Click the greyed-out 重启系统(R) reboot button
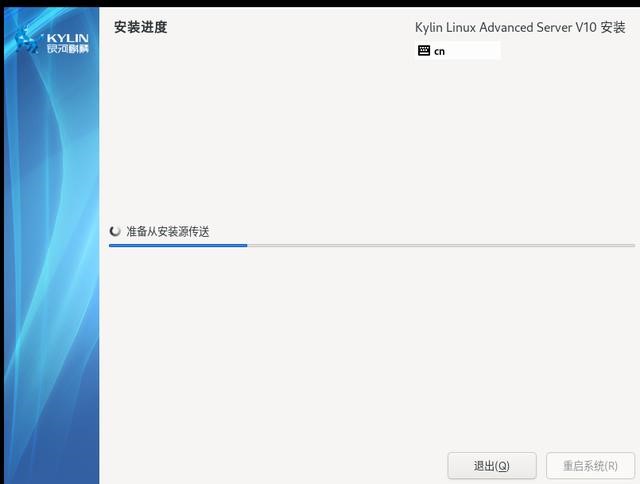Image resolution: width=640 pixels, height=484 pixels. pos(590,465)
